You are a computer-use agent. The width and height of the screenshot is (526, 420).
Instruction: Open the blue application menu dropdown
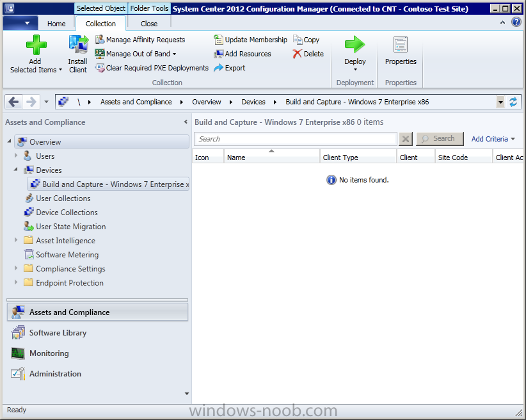(20, 23)
